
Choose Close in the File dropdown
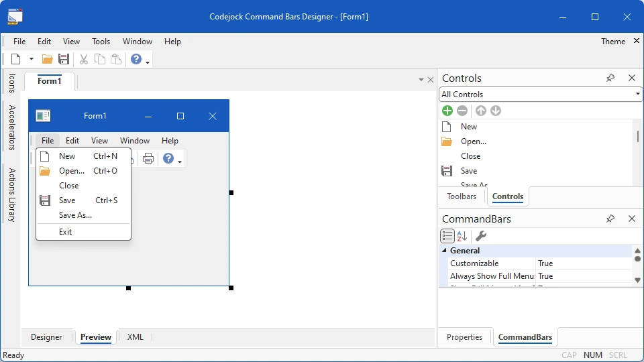coord(83,186)
